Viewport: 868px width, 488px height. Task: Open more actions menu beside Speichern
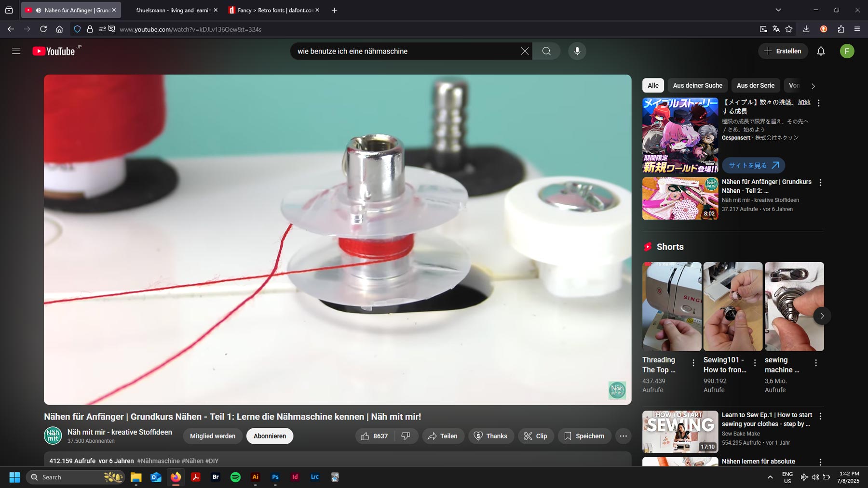623,436
